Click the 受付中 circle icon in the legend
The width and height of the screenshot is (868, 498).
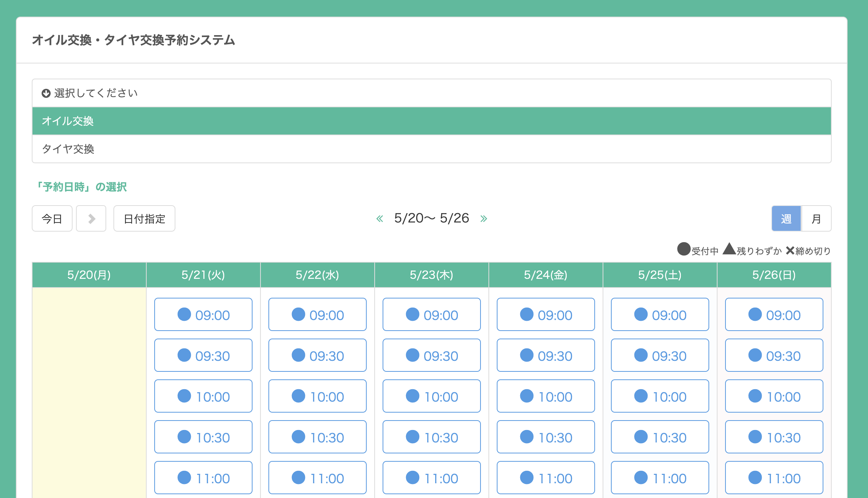(684, 249)
